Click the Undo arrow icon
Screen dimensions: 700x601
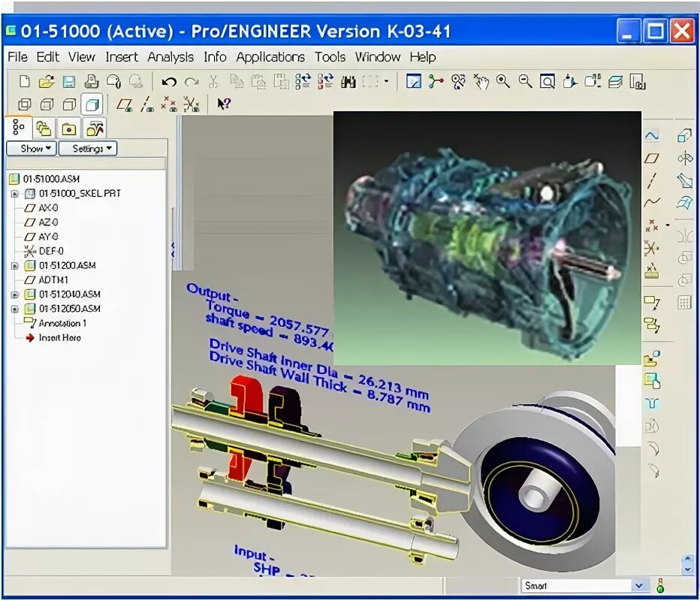click(170, 83)
